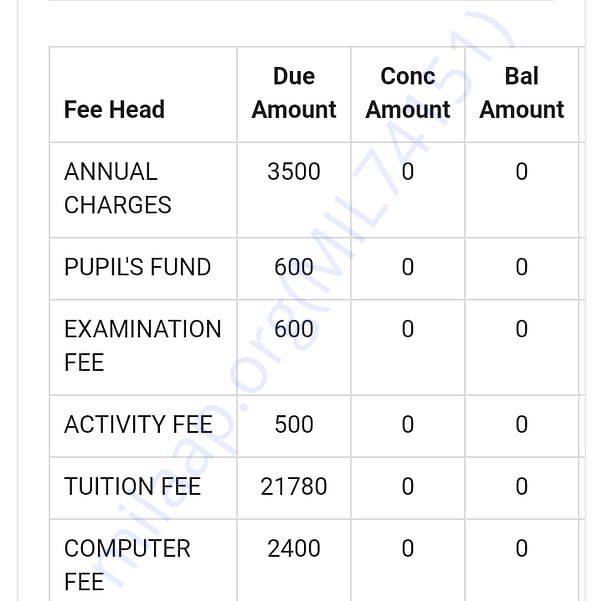Click the ANNUAL CHARGES fee head cell

[118, 188]
